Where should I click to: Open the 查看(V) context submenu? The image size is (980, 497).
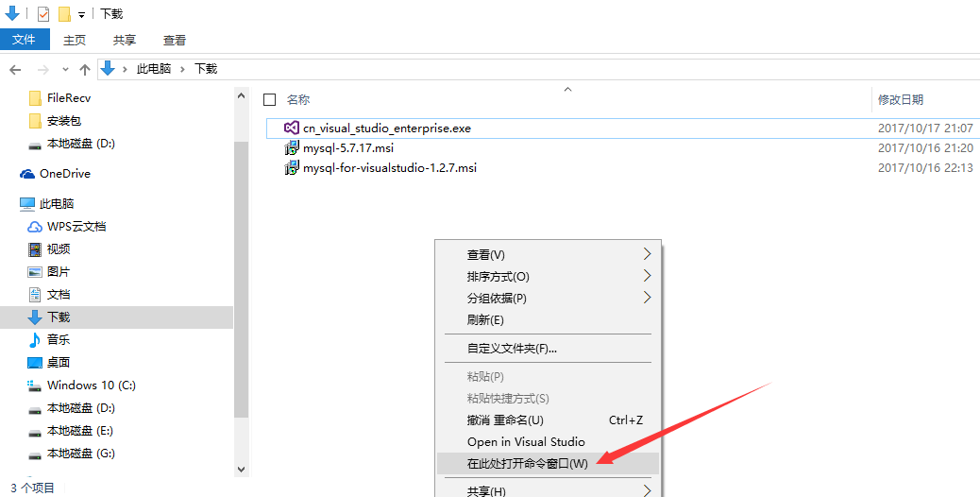coord(548,254)
